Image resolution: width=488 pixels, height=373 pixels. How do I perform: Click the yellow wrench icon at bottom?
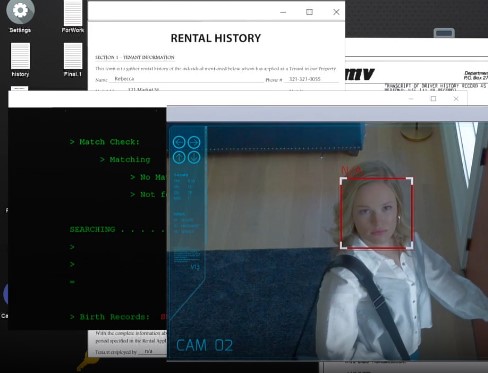(x=87, y=361)
